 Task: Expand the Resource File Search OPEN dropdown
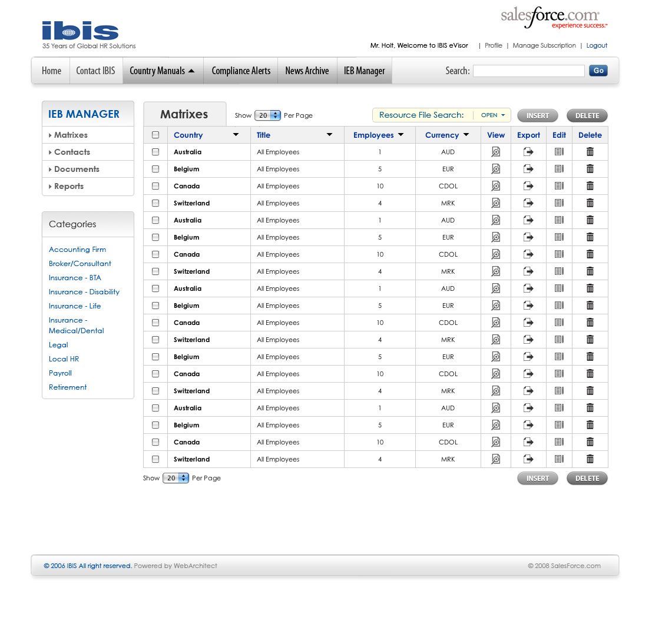493,115
